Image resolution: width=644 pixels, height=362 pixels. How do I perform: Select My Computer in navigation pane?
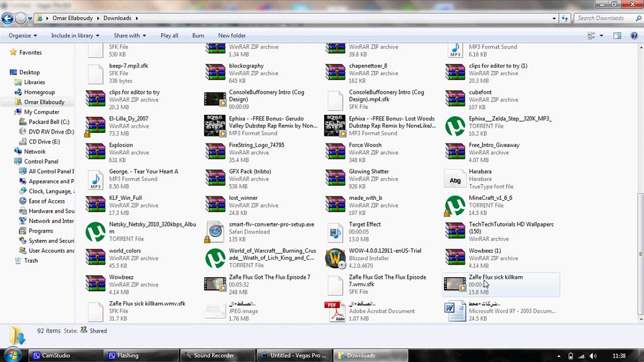[x=42, y=112]
